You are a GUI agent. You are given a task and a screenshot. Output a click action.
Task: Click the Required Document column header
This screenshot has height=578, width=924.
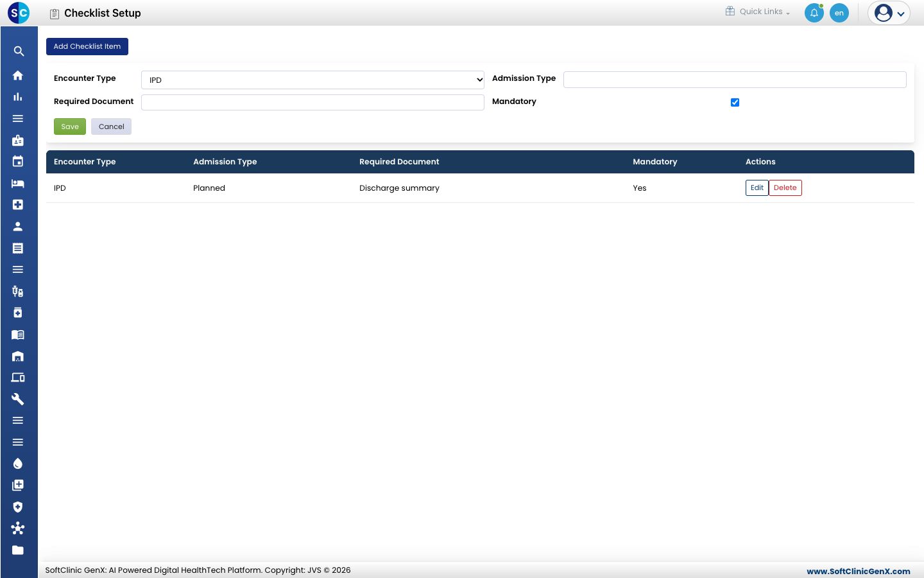pyautogui.click(x=399, y=162)
